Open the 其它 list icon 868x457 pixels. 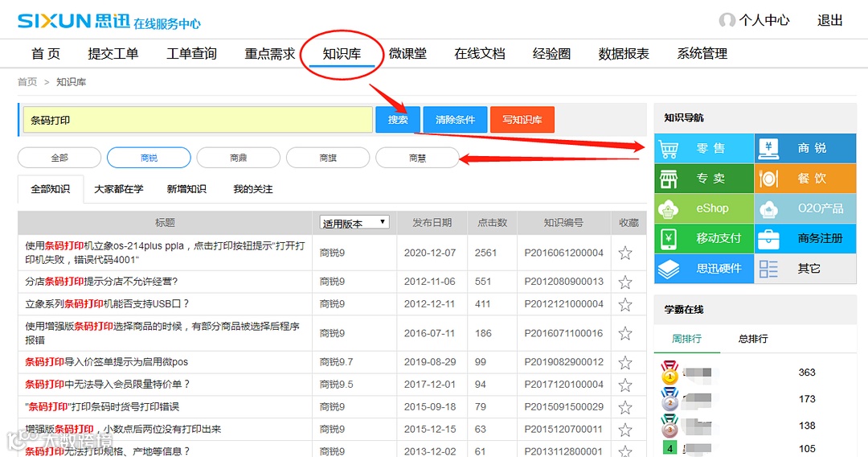click(768, 269)
